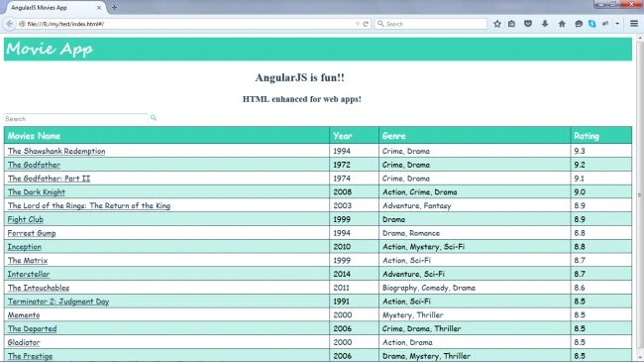This screenshot has width=644, height=362.
Task: Reload the page with the refresh icon
Action: click(366, 24)
